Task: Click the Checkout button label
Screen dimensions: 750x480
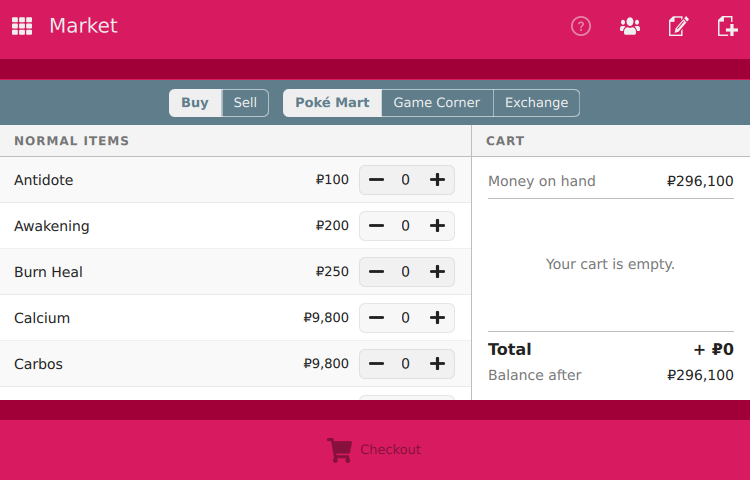Action: click(x=390, y=450)
